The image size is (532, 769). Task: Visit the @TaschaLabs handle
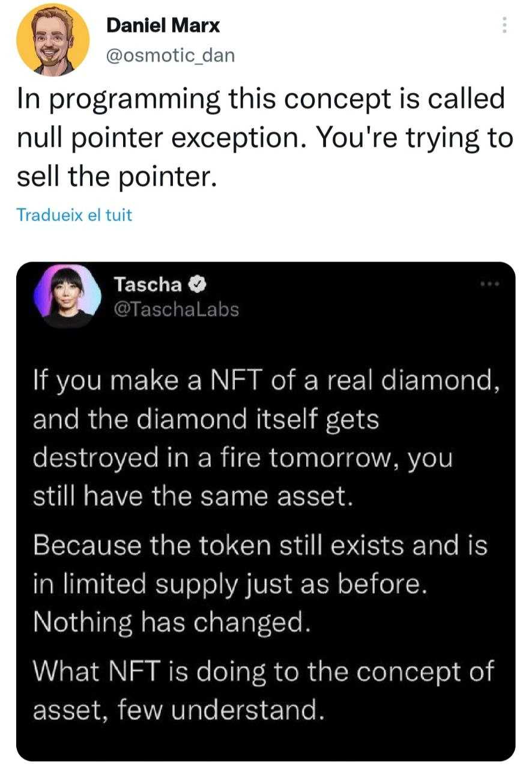point(176,309)
